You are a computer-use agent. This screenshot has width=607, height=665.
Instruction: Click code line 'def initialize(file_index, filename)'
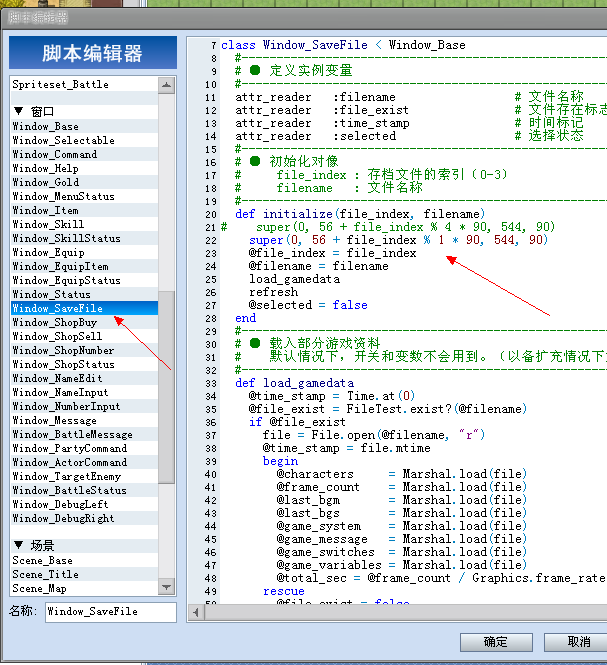point(360,214)
